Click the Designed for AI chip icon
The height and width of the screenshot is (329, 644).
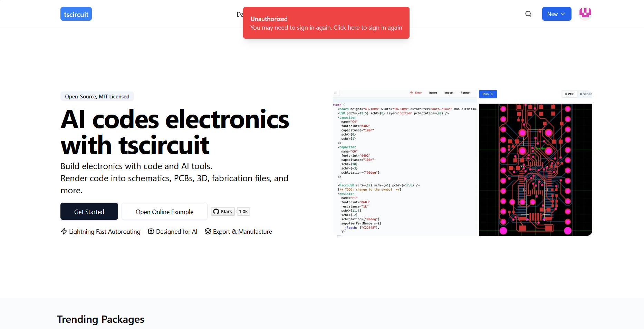point(151,231)
